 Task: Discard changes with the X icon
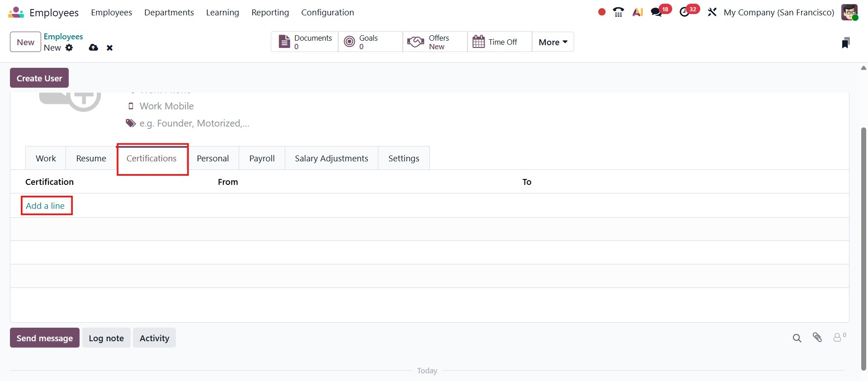109,47
